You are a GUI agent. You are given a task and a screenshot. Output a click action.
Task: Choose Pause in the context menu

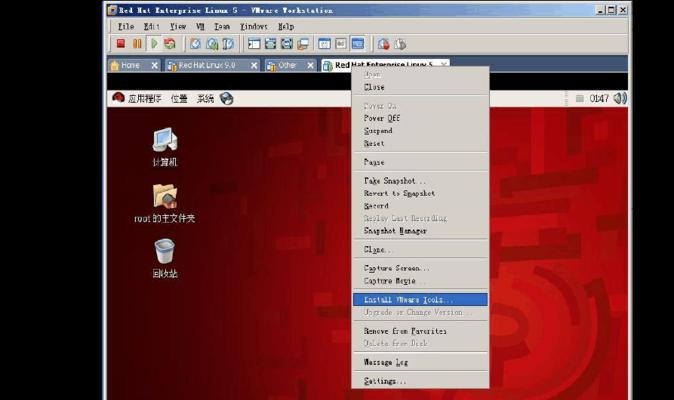420,162
